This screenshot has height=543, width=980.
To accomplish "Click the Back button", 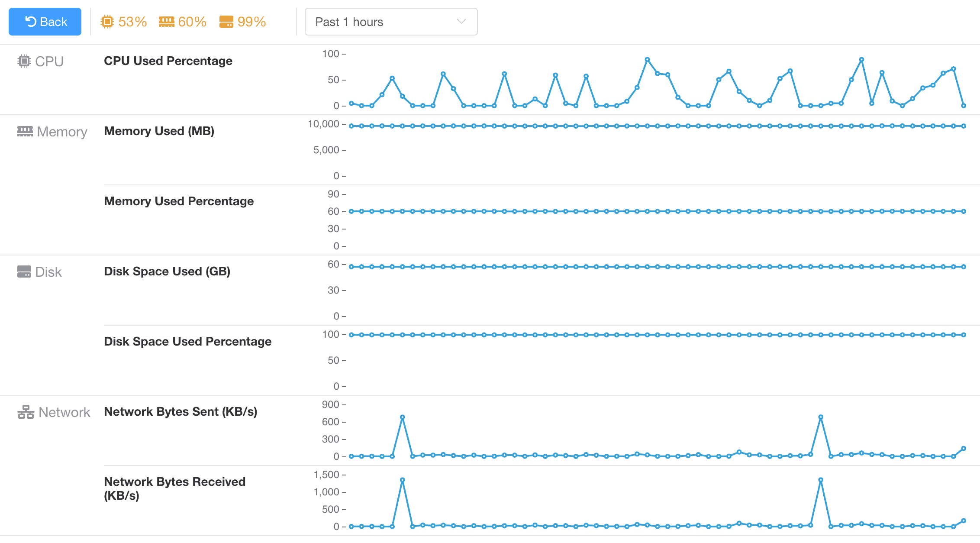I will pyautogui.click(x=45, y=22).
